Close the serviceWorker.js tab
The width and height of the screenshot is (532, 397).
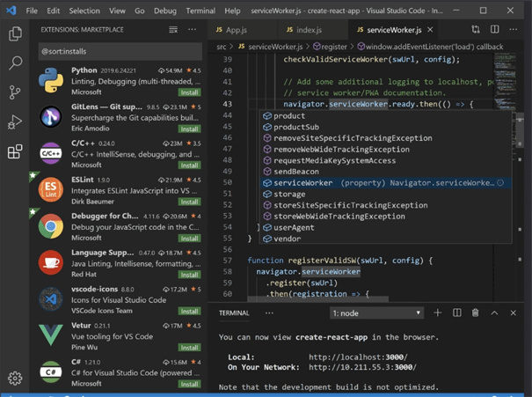click(x=430, y=30)
